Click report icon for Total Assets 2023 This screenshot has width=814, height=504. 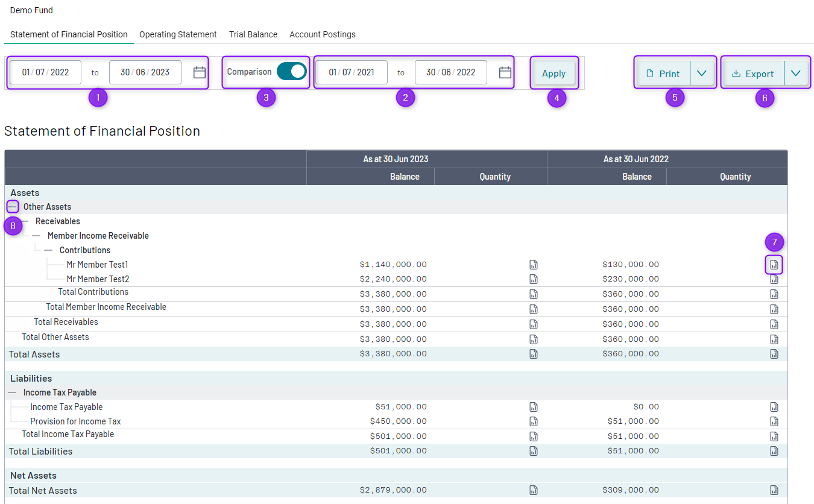coord(533,354)
